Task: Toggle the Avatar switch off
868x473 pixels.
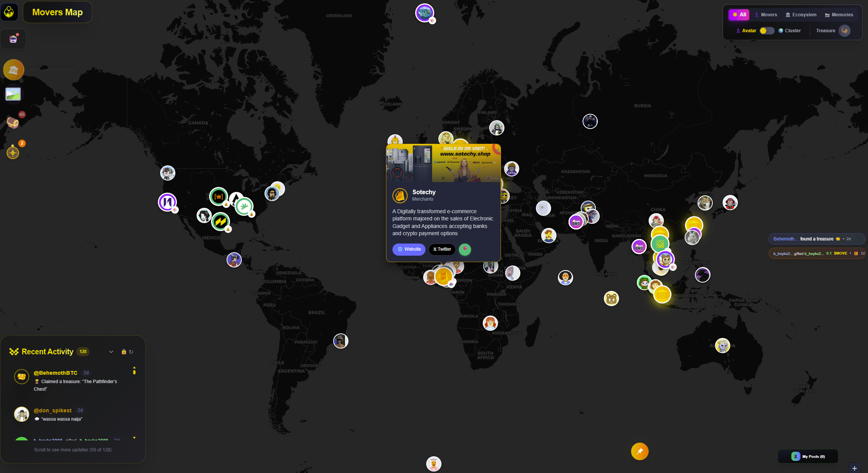Action: coord(767,31)
